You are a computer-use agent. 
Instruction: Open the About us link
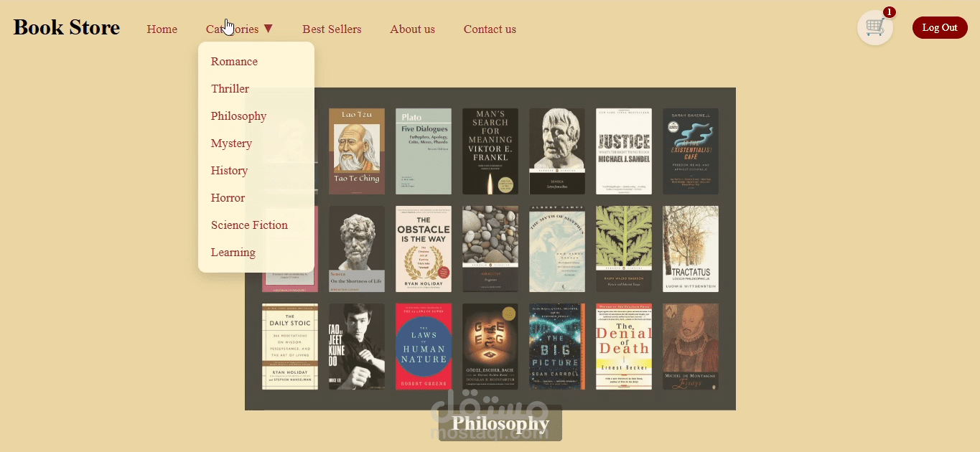[x=412, y=29]
